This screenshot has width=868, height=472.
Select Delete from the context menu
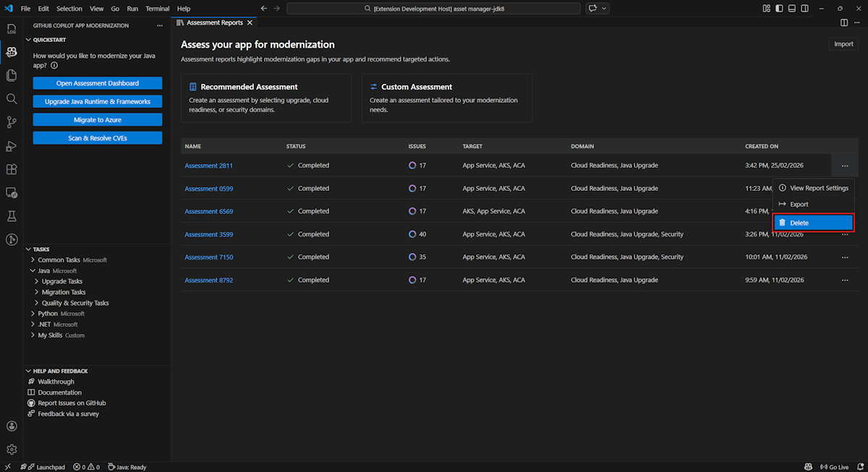tap(814, 223)
